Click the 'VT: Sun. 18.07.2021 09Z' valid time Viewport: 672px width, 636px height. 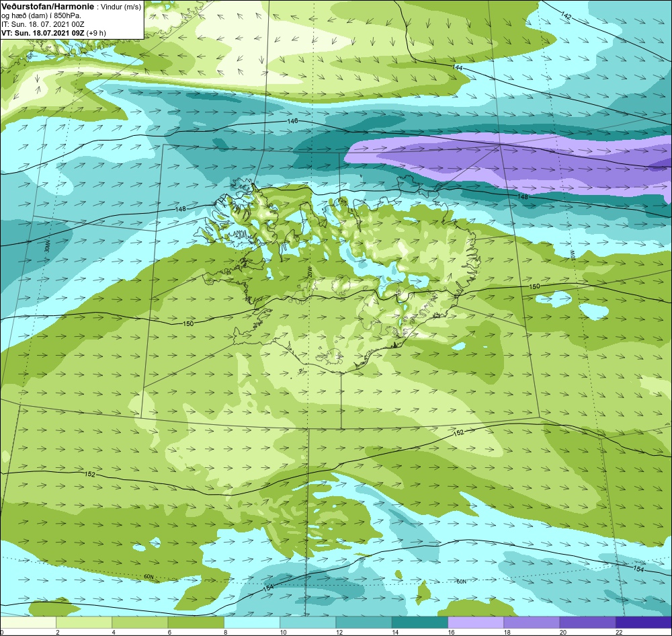[43, 33]
